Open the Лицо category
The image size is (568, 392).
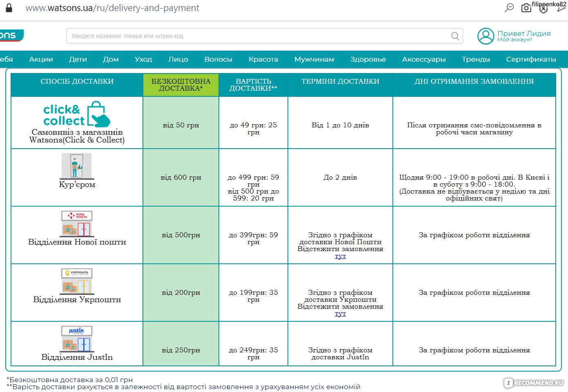click(x=178, y=59)
